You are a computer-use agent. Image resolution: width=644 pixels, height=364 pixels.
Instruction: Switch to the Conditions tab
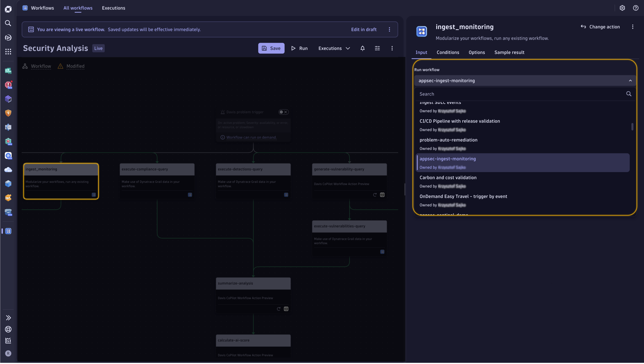pos(448,52)
